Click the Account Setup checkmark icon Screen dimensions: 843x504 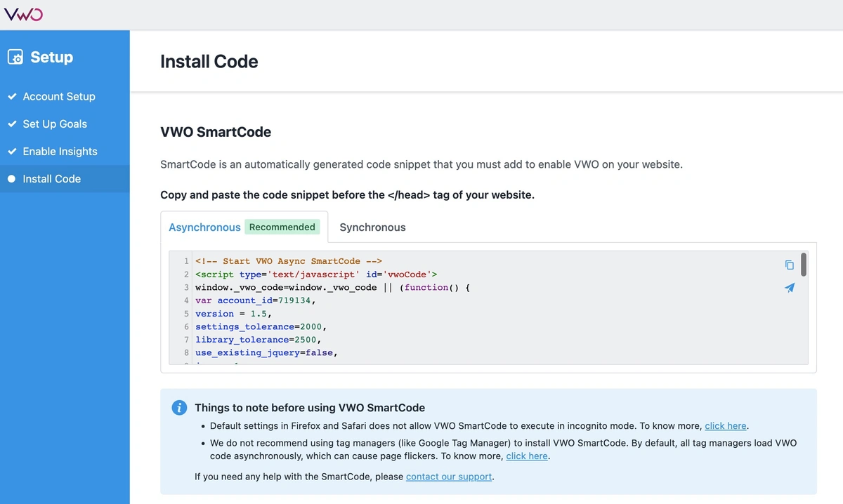(x=12, y=96)
